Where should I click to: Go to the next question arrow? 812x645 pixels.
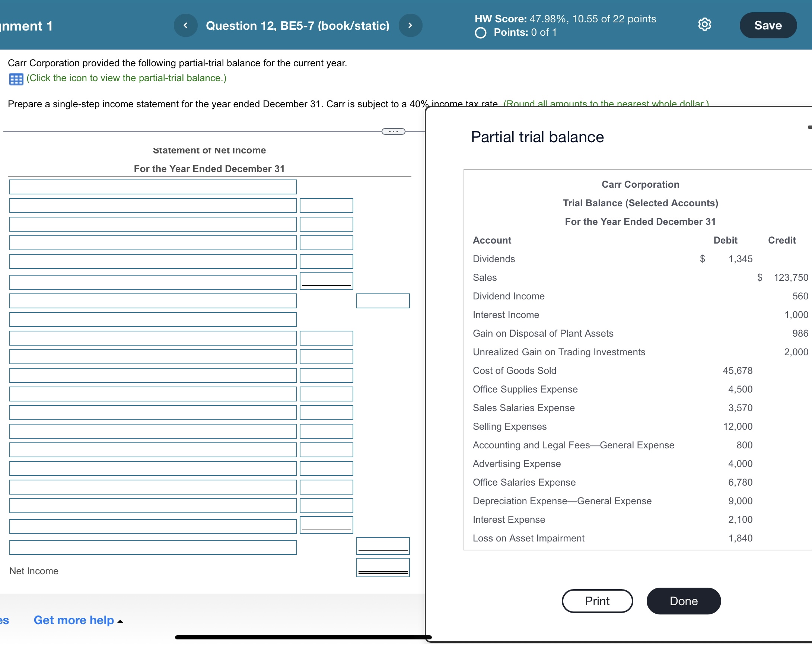[x=410, y=26]
